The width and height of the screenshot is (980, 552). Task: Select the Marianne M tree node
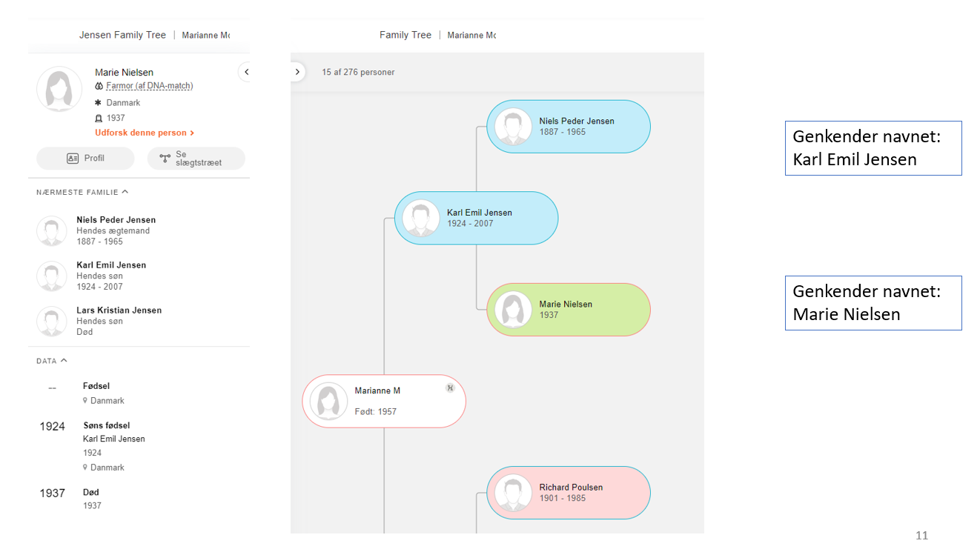(x=384, y=401)
